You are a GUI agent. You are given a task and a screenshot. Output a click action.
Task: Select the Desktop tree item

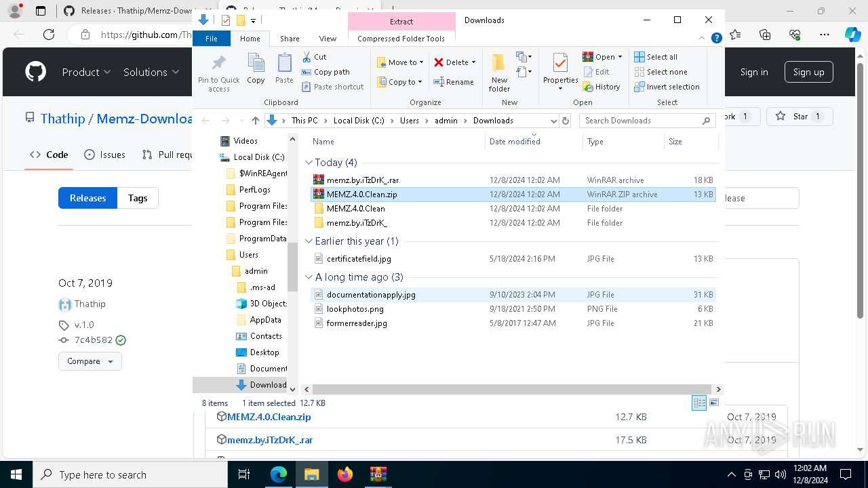(x=264, y=352)
